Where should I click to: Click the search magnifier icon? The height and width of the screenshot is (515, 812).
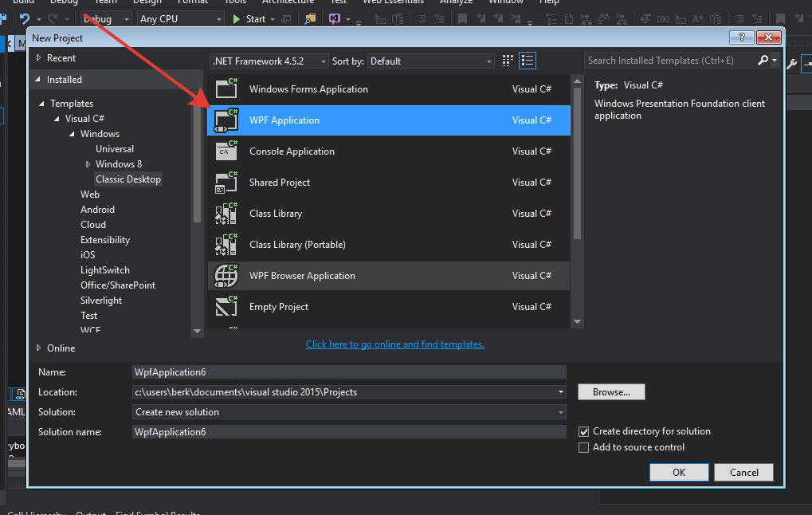[763, 60]
